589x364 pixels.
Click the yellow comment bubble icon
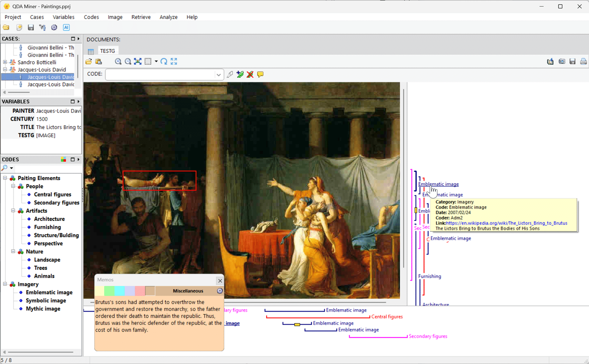(260, 74)
